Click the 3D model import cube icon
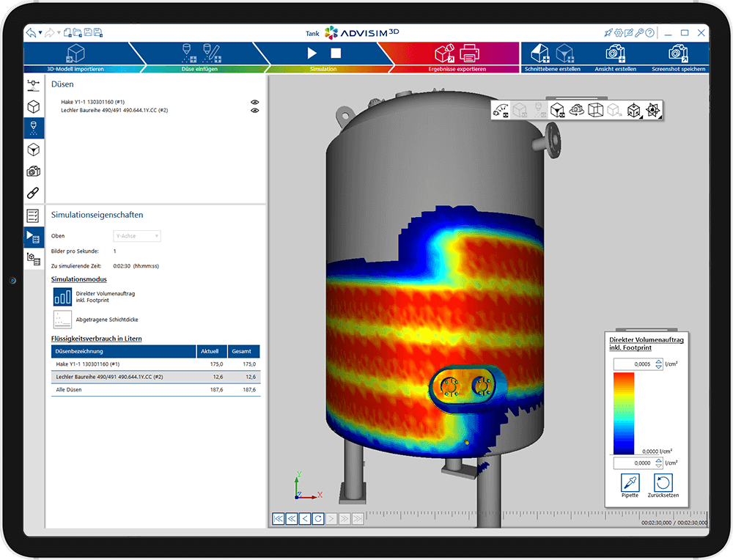The height and width of the screenshot is (560, 733). click(x=75, y=54)
